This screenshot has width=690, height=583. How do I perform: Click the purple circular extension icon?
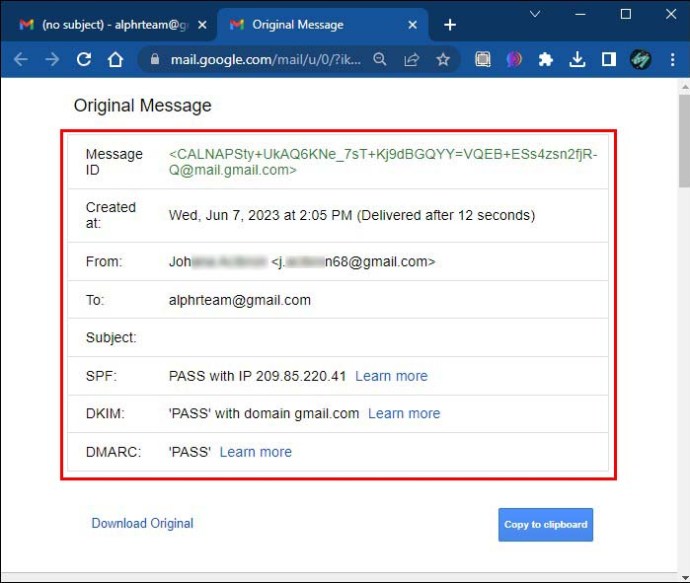point(514,59)
